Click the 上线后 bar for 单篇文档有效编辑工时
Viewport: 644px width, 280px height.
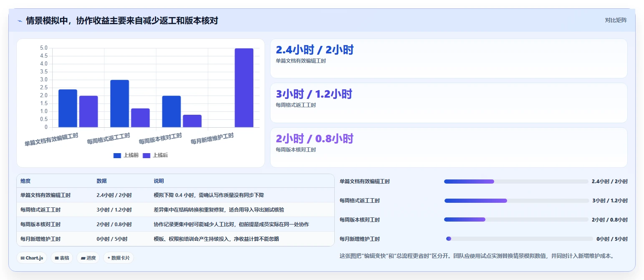pyautogui.click(x=88, y=111)
